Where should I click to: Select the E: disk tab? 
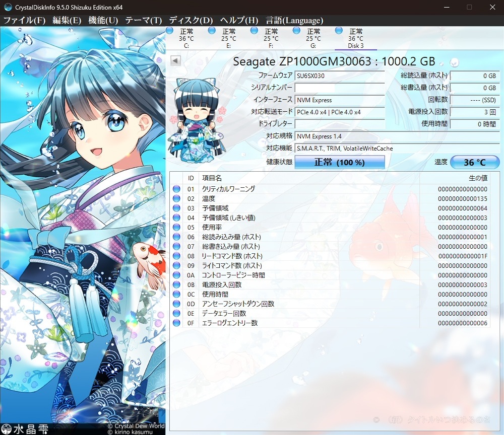228,38
